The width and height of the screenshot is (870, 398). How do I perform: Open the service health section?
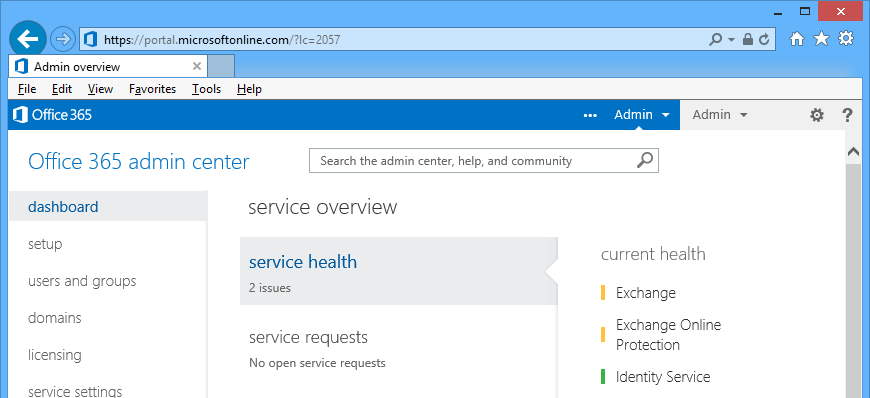pos(398,271)
